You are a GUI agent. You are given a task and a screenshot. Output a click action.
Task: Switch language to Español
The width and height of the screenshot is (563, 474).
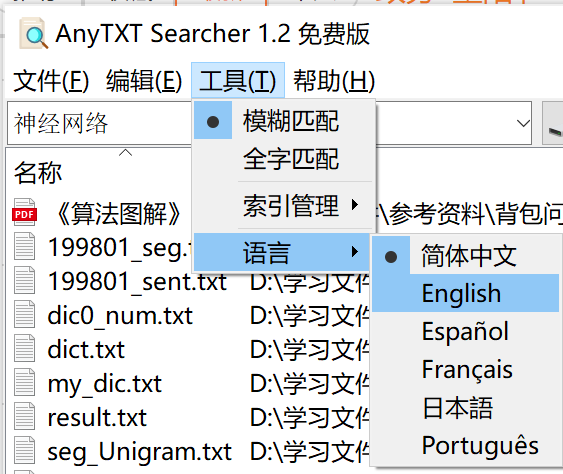[x=466, y=331]
